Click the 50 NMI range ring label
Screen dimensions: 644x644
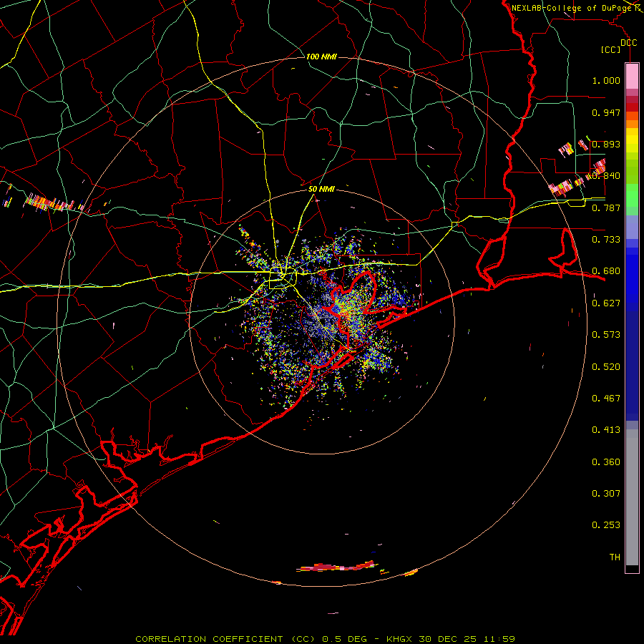click(x=321, y=189)
